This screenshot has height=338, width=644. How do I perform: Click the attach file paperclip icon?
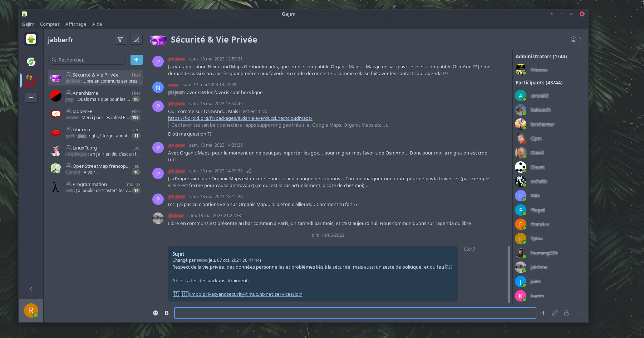555,313
